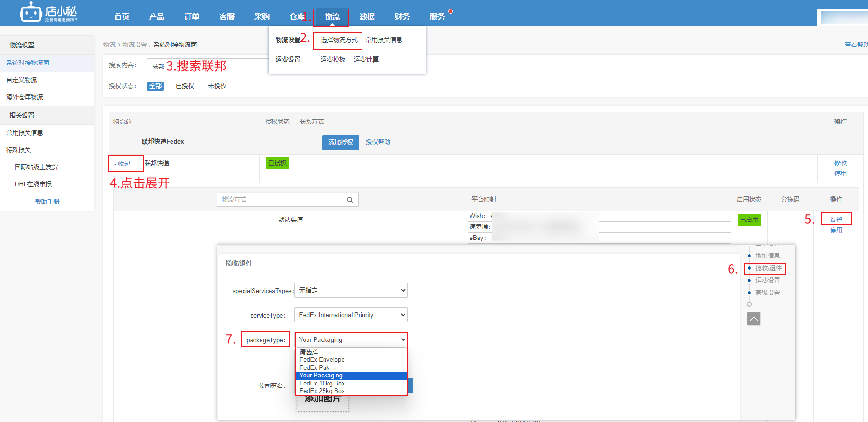Screen dimensions: 868x422
Task: Click 修改 for 联邦快递
Action: (x=841, y=163)
